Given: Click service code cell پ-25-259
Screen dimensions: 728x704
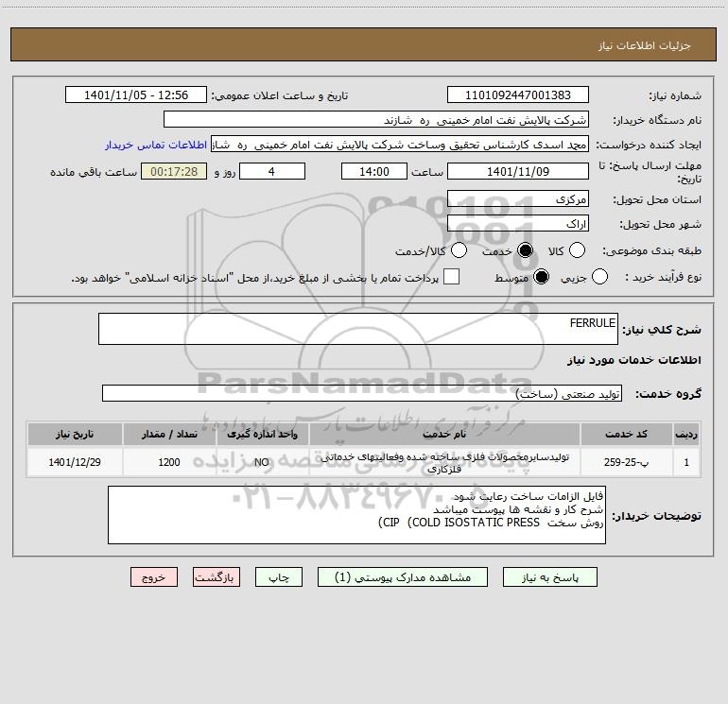Looking at the screenshot, I should tap(626, 462).
